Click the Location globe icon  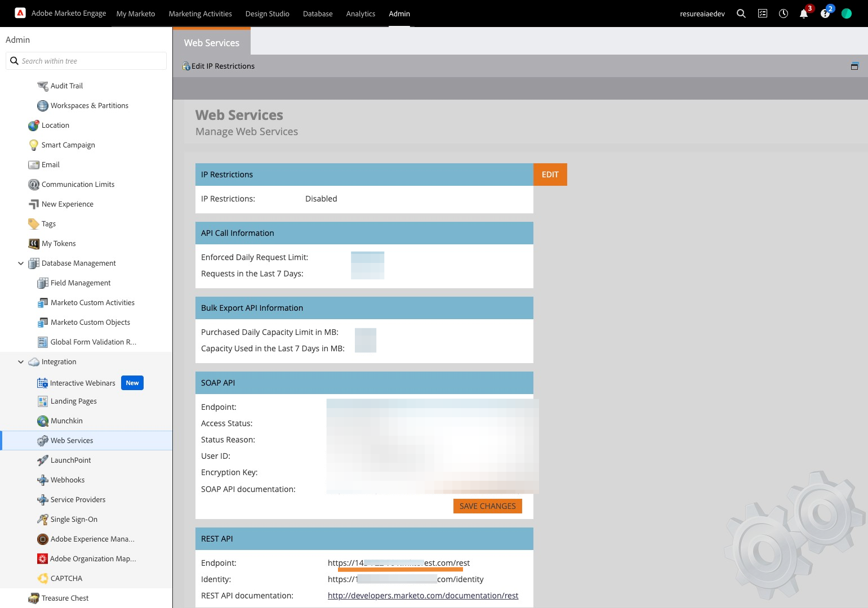tap(34, 126)
